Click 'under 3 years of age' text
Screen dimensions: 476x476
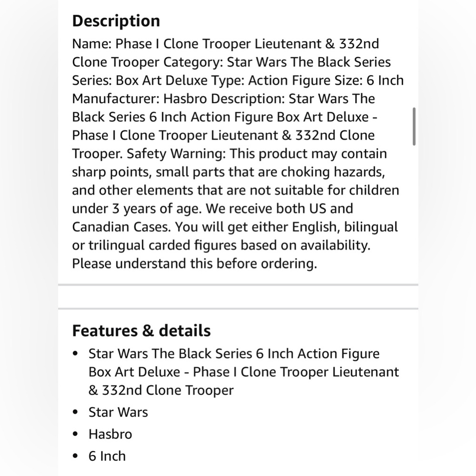tap(137, 208)
